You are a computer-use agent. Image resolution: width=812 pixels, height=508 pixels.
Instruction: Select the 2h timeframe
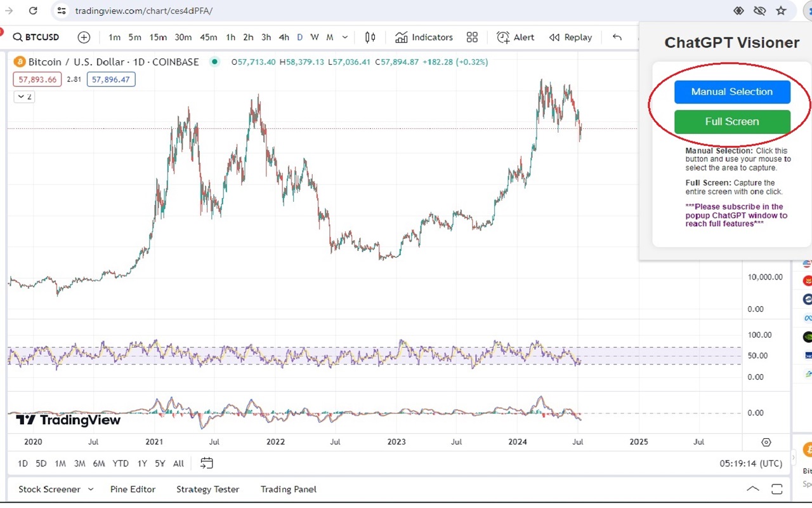[248, 37]
